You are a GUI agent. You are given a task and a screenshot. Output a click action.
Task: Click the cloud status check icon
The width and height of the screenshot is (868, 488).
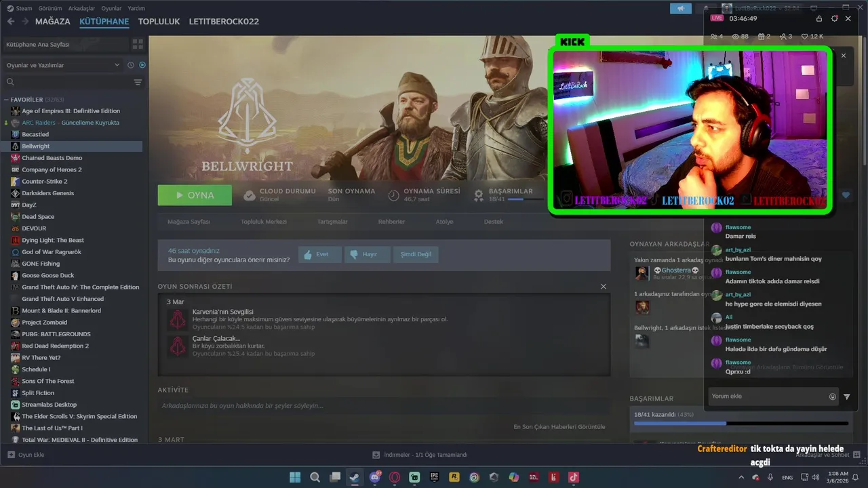tap(250, 195)
